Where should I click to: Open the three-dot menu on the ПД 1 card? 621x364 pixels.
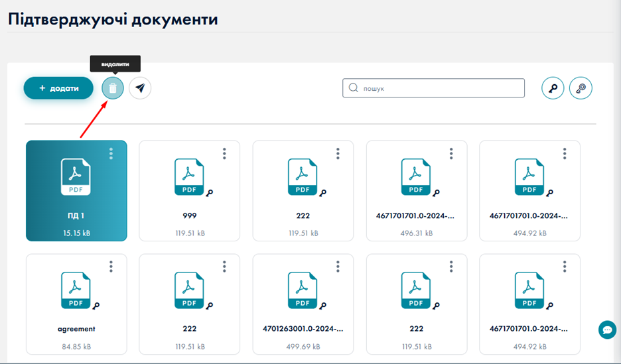(111, 154)
